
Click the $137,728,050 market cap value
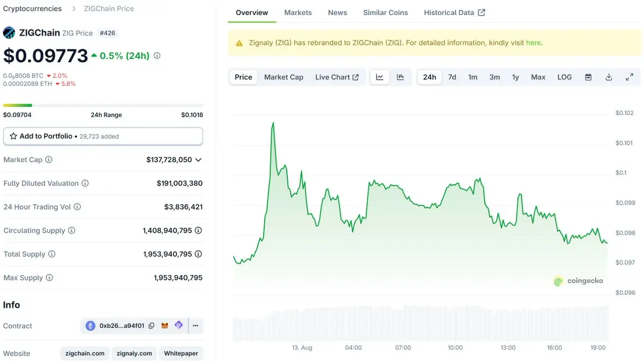[x=169, y=160]
